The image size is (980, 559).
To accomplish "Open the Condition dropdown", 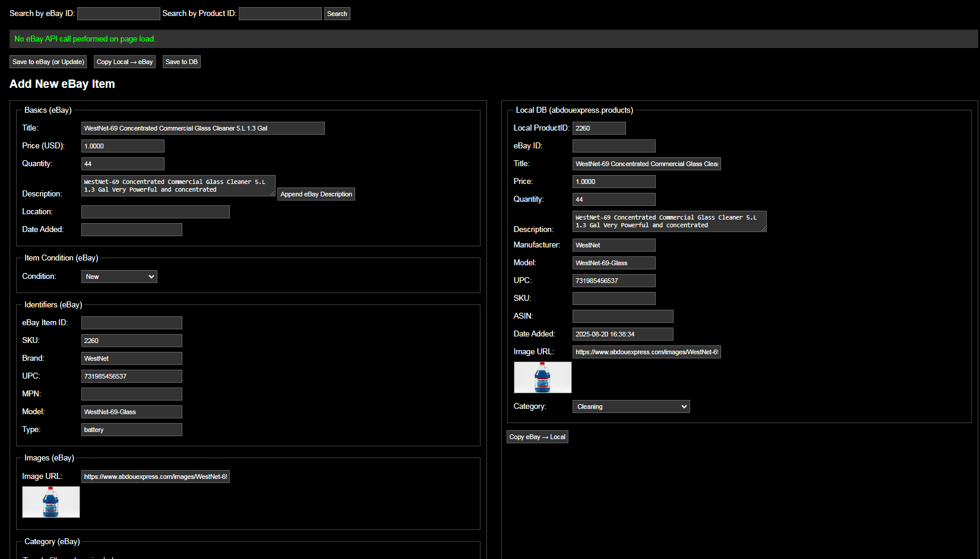I will pyautogui.click(x=119, y=277).
